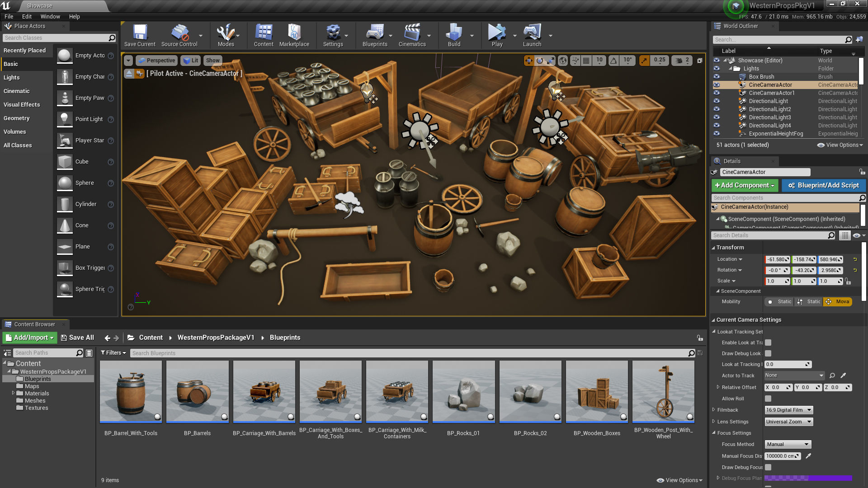This screenshot has width=868, height=488.
Task: Expand the Materials folder in content tree
Action: 13,393
